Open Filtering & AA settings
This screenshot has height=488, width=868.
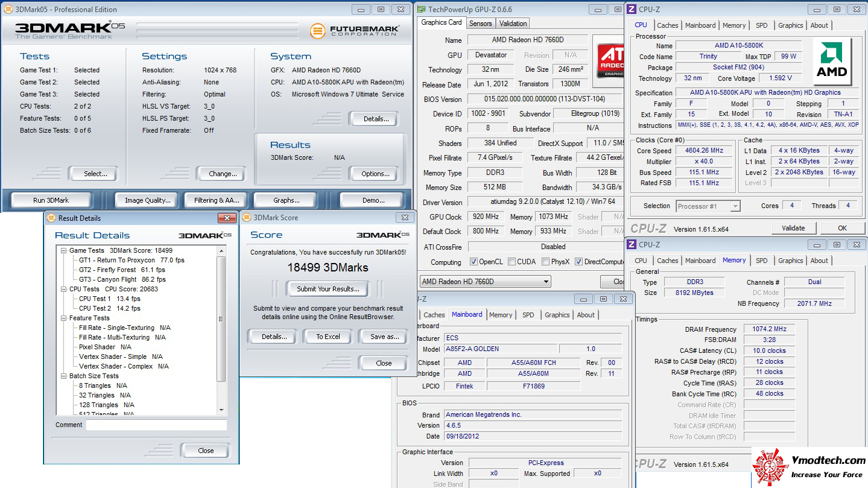click(217, 200)
